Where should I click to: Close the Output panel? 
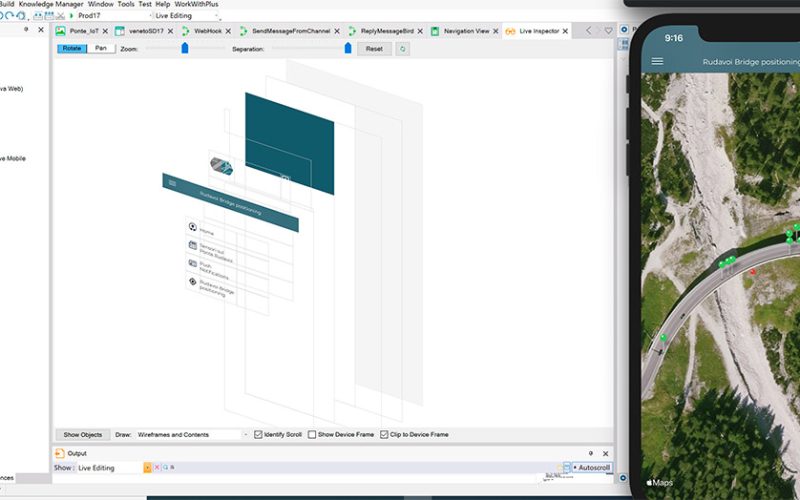point(606,454)
